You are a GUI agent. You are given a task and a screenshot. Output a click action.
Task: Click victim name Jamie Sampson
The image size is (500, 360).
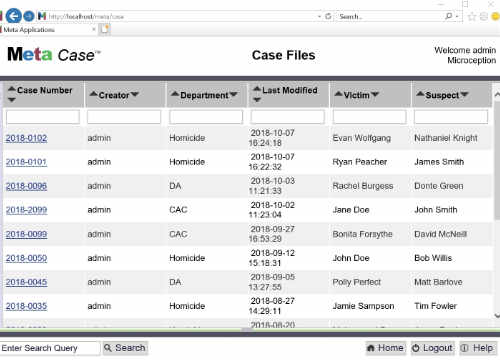click(363, 306)
